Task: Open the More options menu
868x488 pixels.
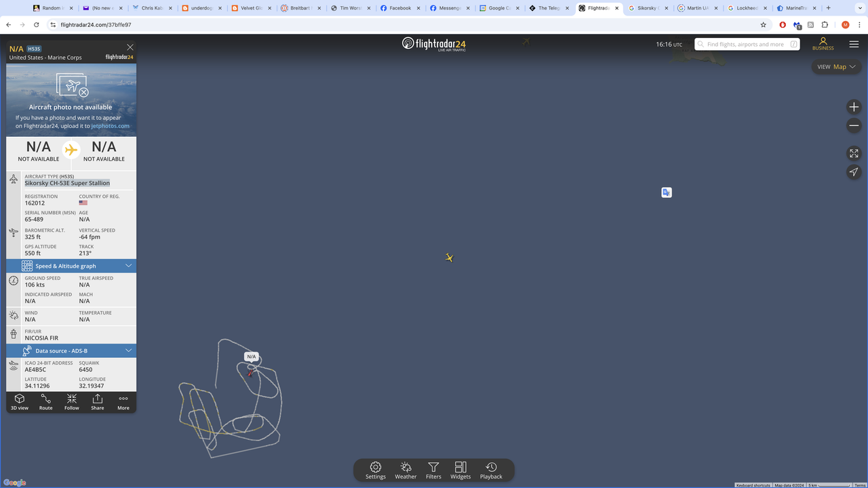Action: (123, 402)
